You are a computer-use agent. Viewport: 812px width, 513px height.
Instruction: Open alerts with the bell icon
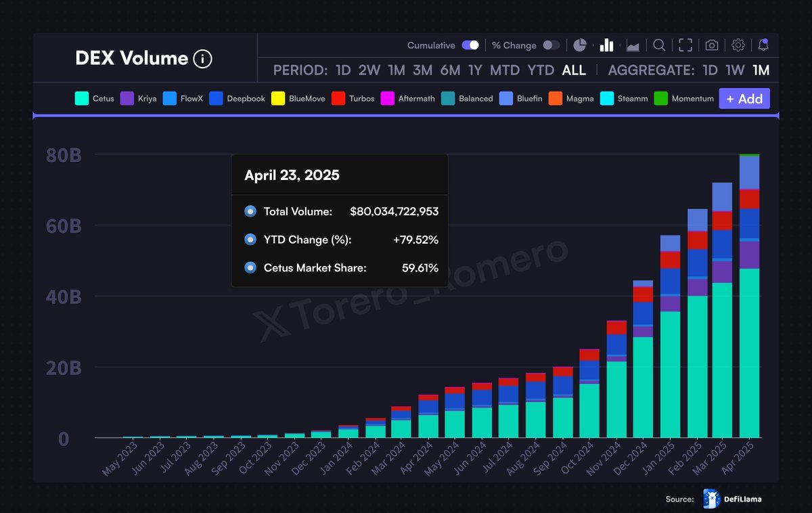point(763,45)
